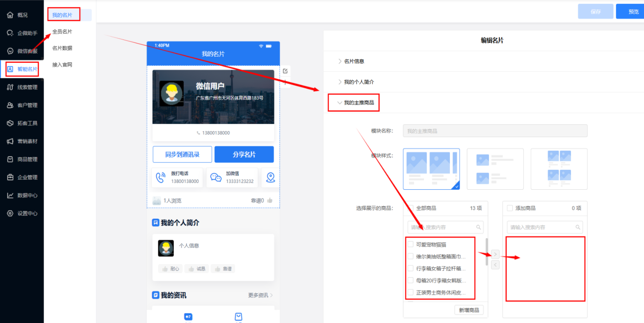Click the search icon in 添加商品 list
Screen dimensions: 644x323
click(578, 227)
